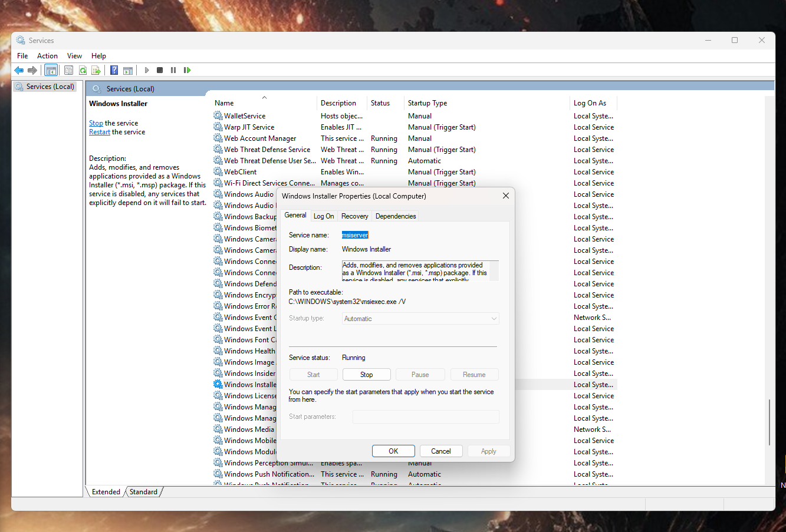This screenshot has width=786, height=532.
Task: Click the gear icon beside Windows Backup
Action: (x=218, y=217)
